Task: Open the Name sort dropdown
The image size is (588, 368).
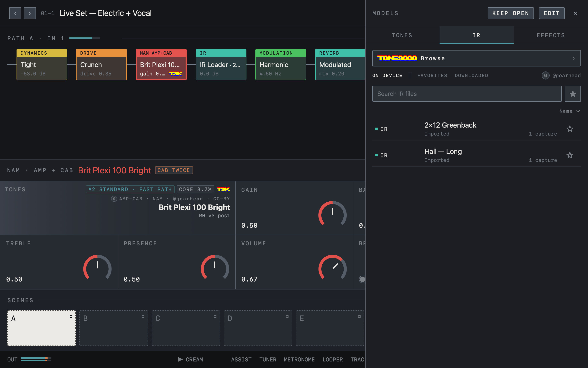Action: [570, 111]
